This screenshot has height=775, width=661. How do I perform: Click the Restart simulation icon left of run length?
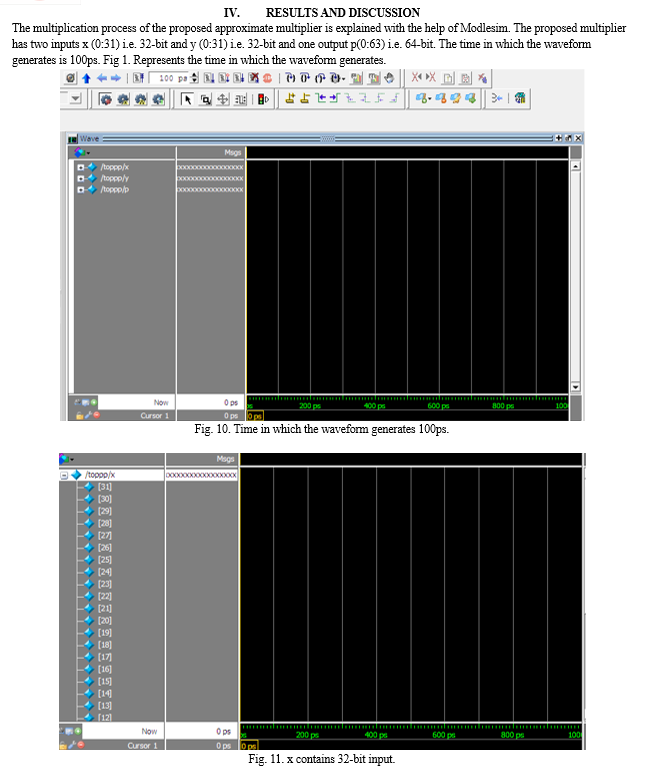point(138,78)
